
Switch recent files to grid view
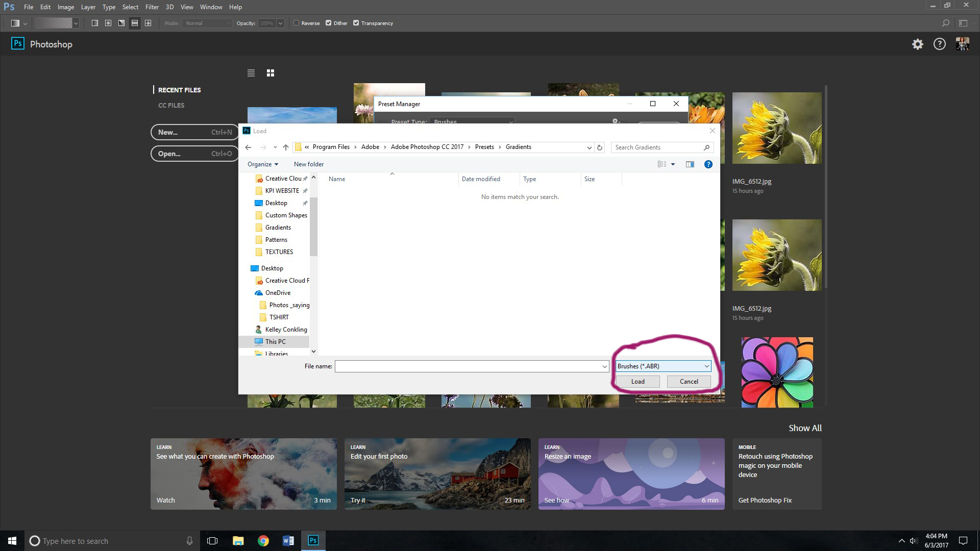271,73
